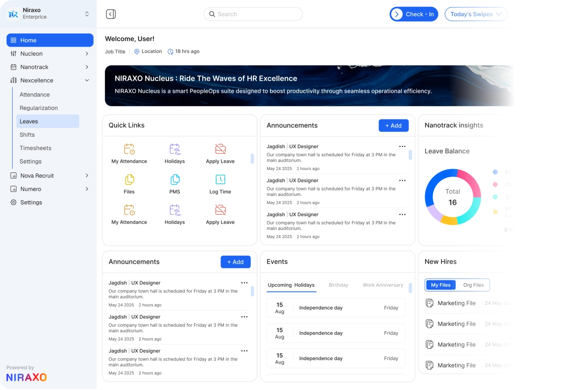Switch to the Org Files toggle
This screenshot has height=390, width=588.
coord(473,285)
